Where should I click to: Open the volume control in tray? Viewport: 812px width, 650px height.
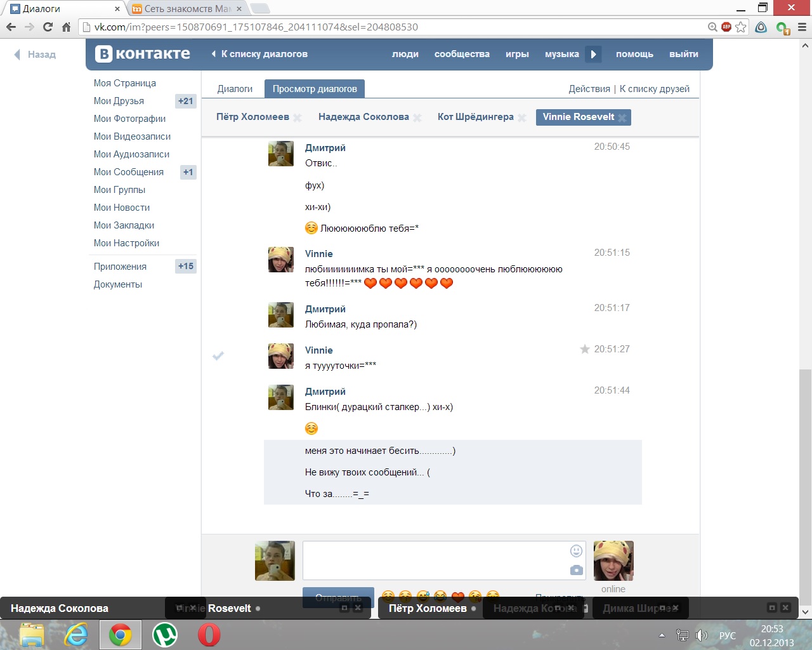point(702,635)
